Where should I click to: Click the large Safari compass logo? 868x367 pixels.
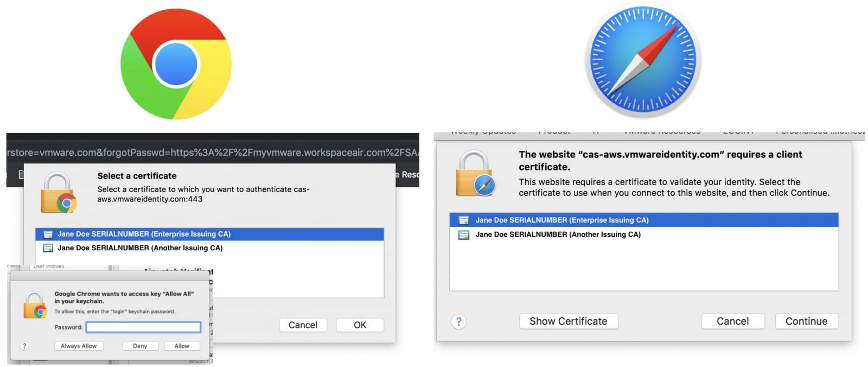(x=643, y=60)
